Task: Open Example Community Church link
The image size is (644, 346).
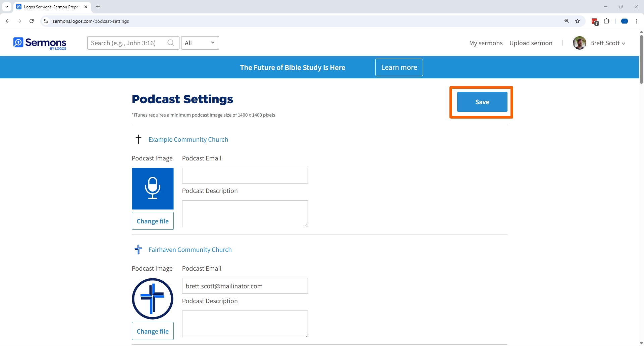Action: (x=188, y=139)
